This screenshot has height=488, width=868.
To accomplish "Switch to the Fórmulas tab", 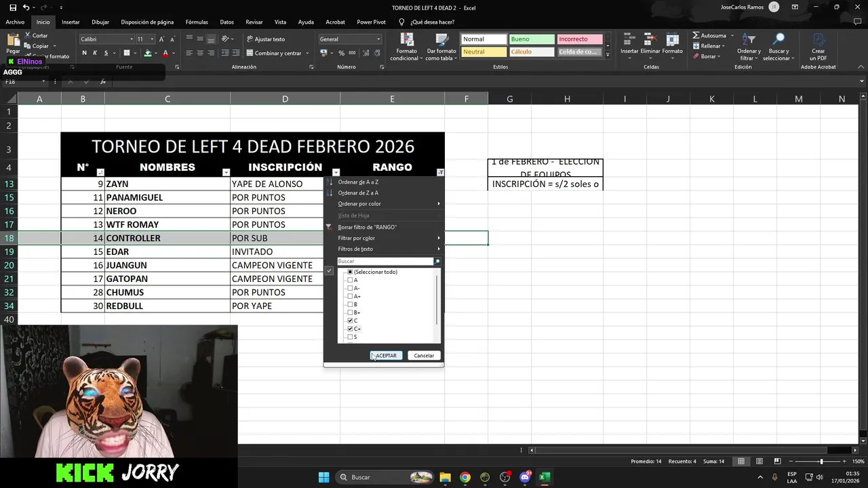I will point(197,22).
